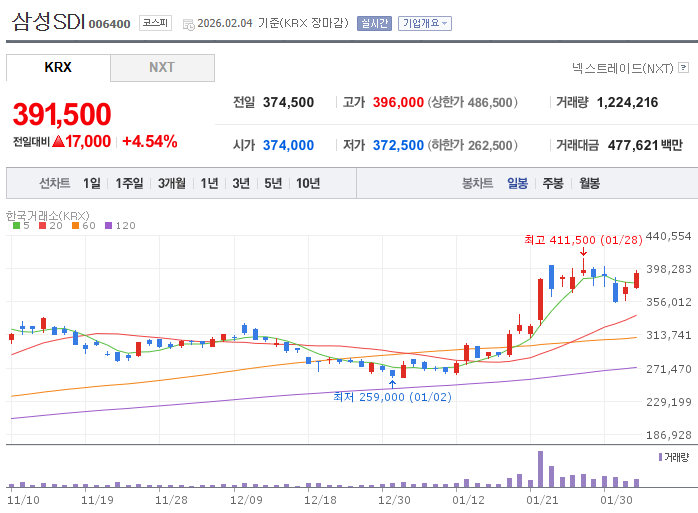Click the 봉차트 section label
This screenshot has width=698, height=513.
tap(477, 183)
